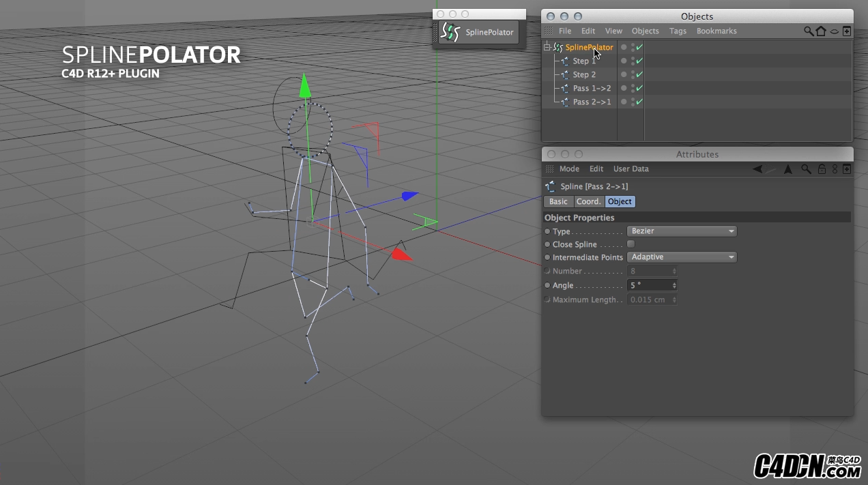Screen dimensions: 868x485
Task: Enable the Close Spline checkbox
Action: [x=631, y=244]
